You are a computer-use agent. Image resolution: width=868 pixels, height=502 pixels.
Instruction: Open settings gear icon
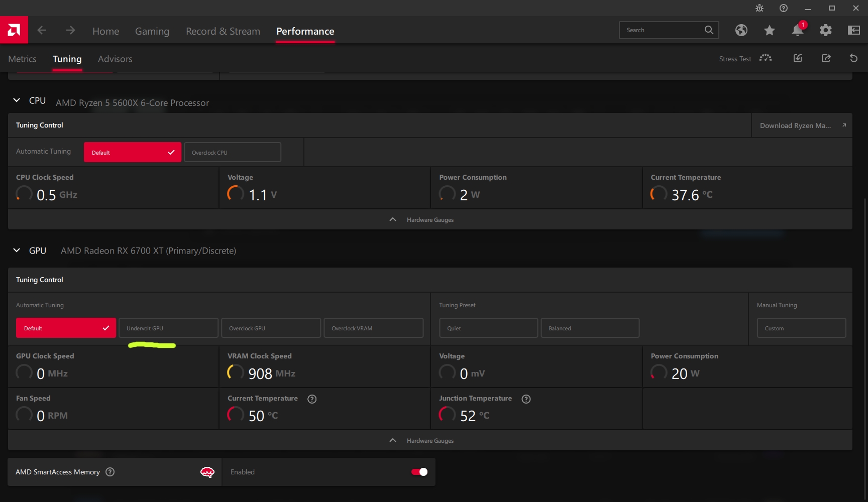coord(825,31)
